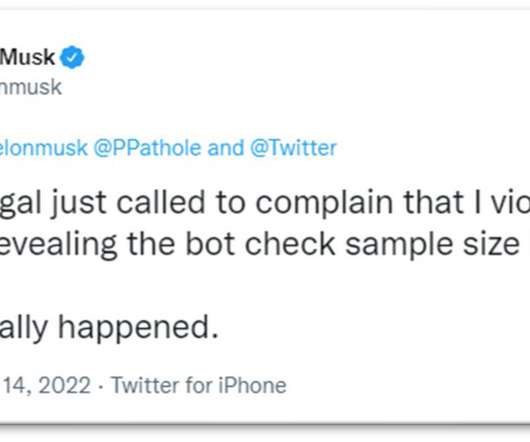This screenshot has height=442, width=530.
Task: Open the @Twitter mention link
Action: [293, 148]
